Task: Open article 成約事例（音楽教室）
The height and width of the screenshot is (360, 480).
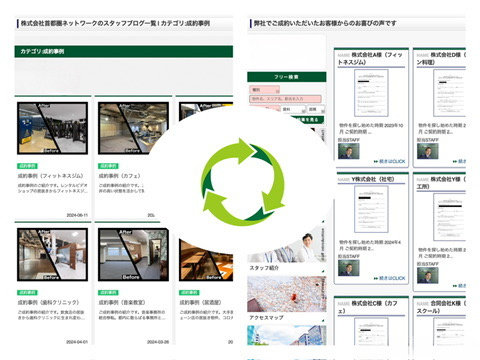Action: point(122,302)
